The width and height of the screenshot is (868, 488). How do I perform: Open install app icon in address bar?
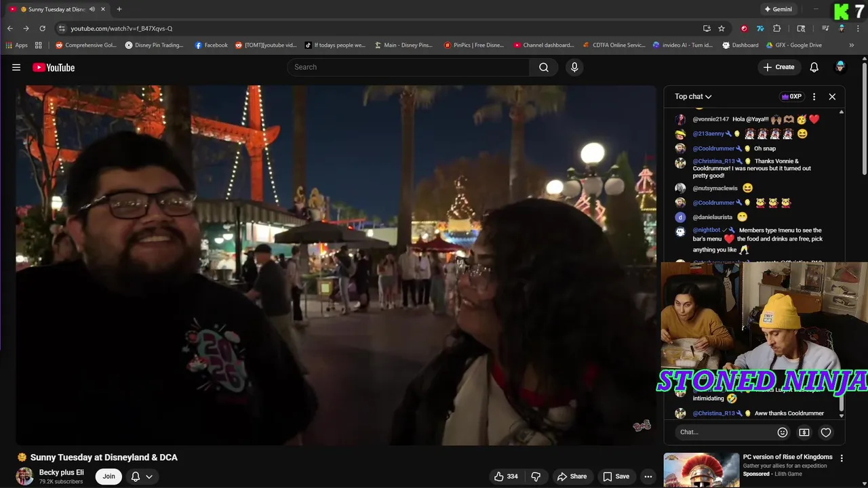pyautogui.click(x=707, y=28)
